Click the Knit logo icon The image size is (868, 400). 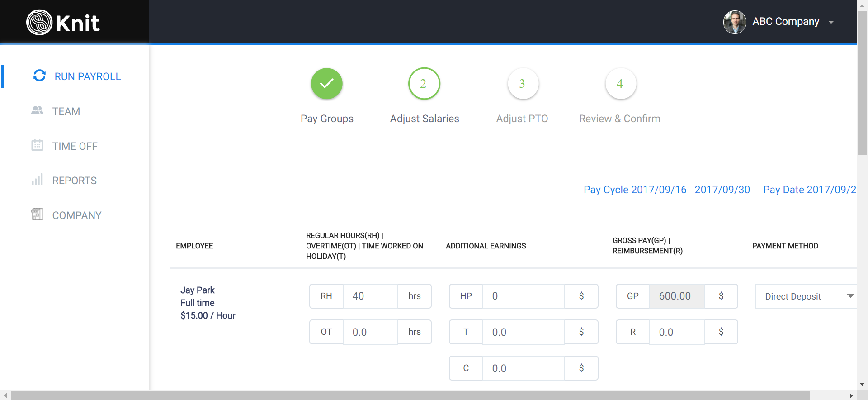39,22
